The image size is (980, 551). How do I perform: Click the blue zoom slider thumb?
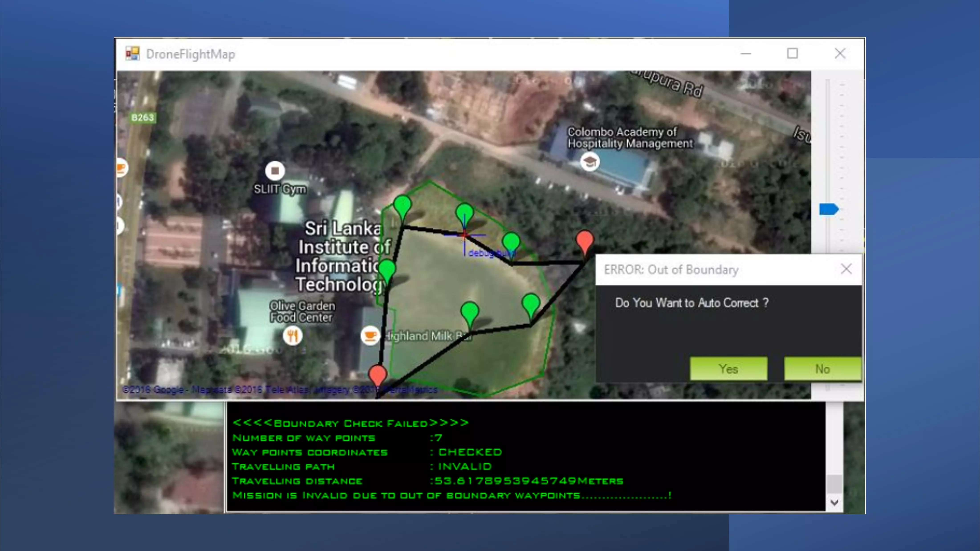[x=829, y=209]
